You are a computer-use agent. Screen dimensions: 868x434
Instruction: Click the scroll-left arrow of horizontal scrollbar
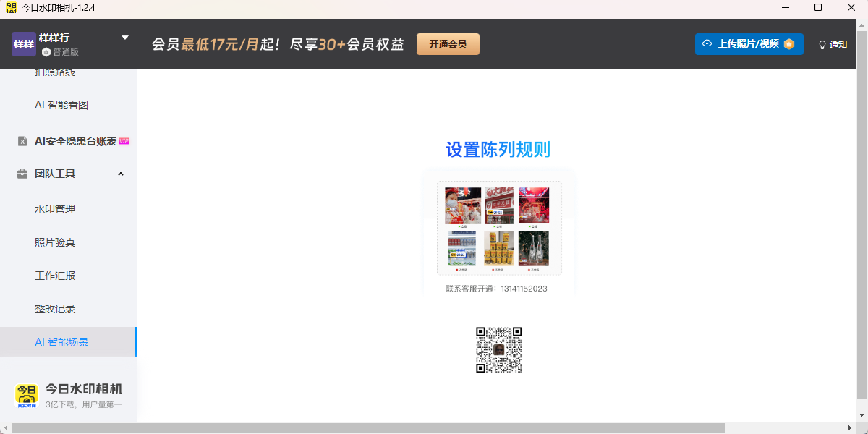[5, 427]
